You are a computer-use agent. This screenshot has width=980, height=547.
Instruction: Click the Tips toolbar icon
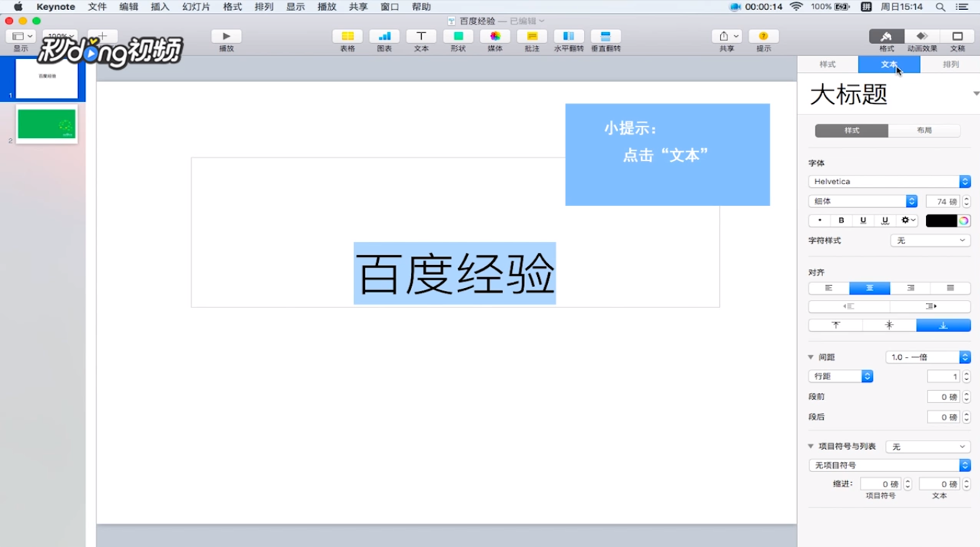[764, 36]
